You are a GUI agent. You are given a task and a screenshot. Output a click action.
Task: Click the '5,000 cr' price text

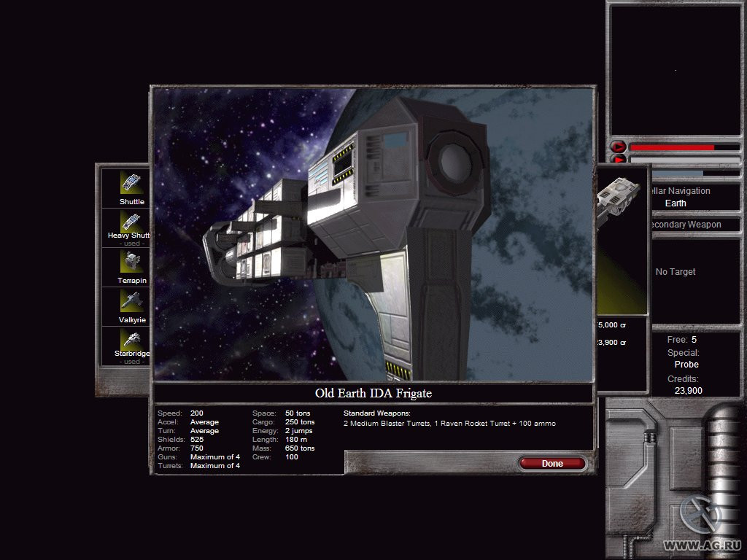coord(612,325)
